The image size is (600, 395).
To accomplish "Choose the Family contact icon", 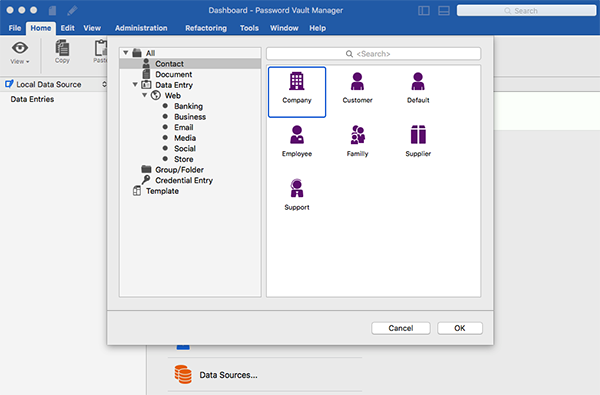I will pos(357,135).
